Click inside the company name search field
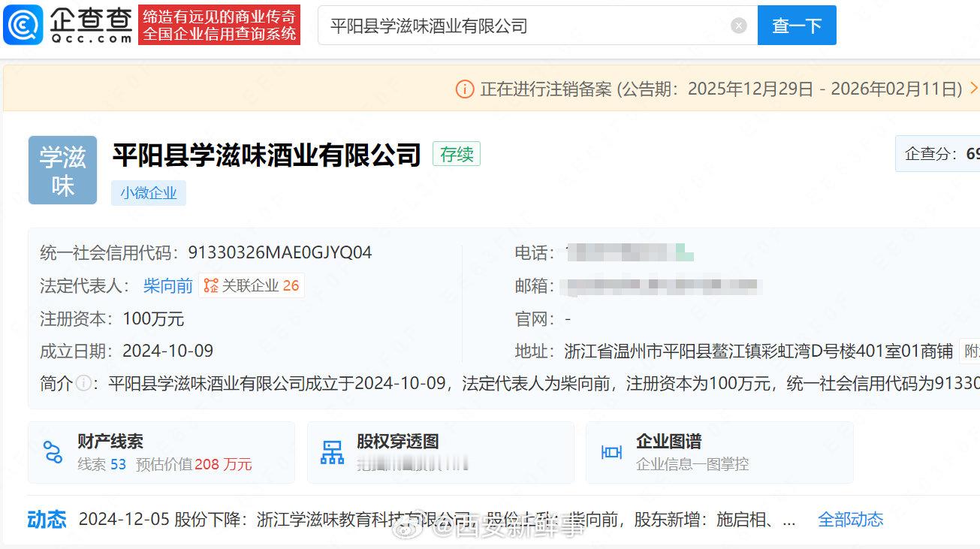 [526, 25]
